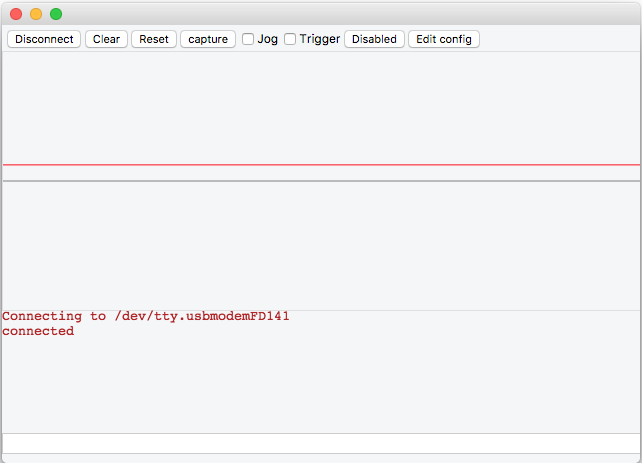Viewport: 642px width, 463px height.
Task: Click the 'connected' log message
Action: pyautogui.click(x=38, y=331)
